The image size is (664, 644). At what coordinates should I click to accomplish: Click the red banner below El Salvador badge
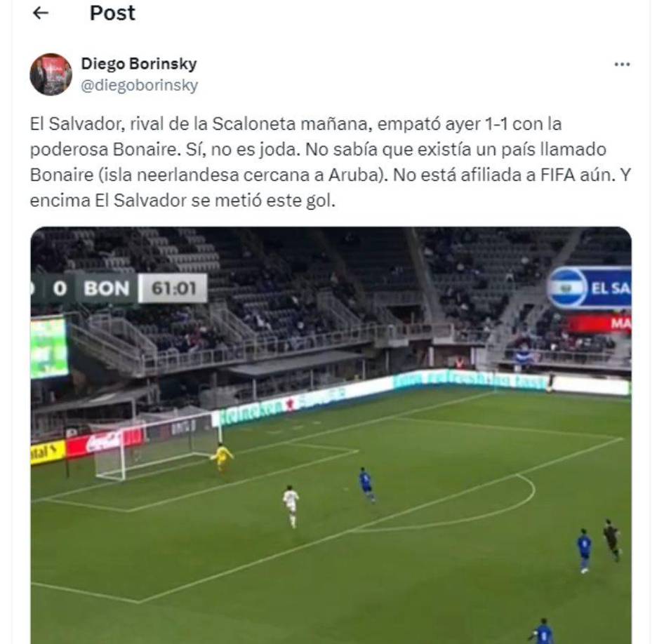(599, 323)
